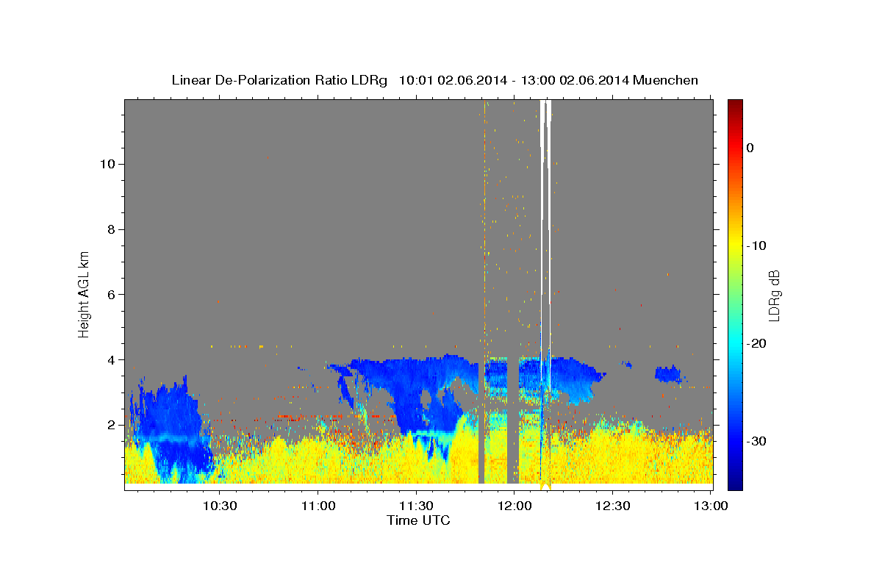Click the 11:30 time tick label

point(416,506)
